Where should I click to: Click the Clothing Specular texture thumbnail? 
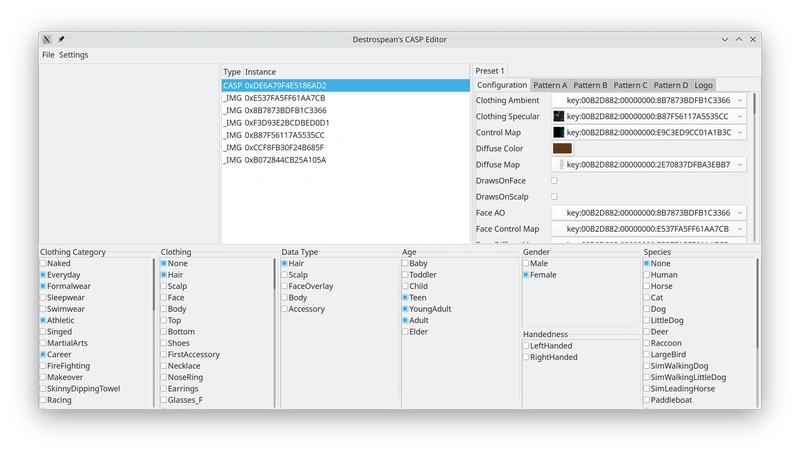click(559, 116)
